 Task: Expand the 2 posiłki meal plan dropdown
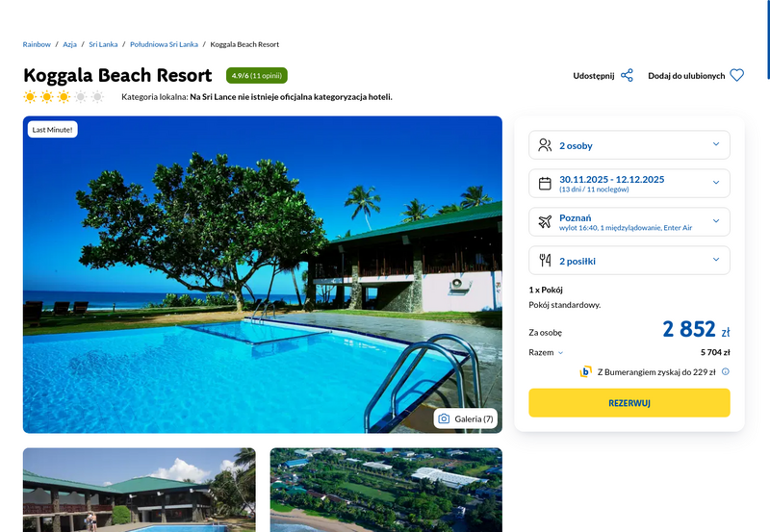pyautogui.click(x=629, y=260)
